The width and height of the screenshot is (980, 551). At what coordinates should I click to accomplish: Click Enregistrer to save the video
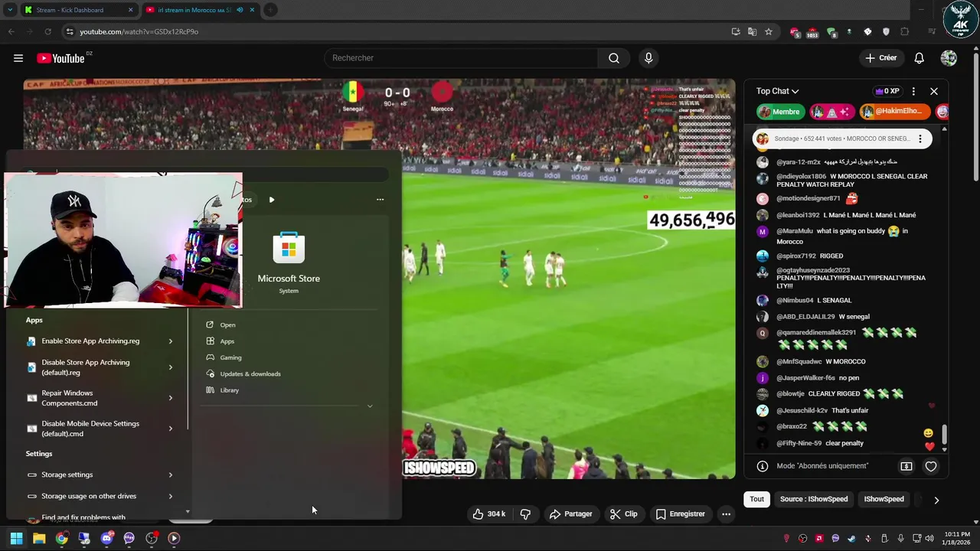tap(681, 514)
